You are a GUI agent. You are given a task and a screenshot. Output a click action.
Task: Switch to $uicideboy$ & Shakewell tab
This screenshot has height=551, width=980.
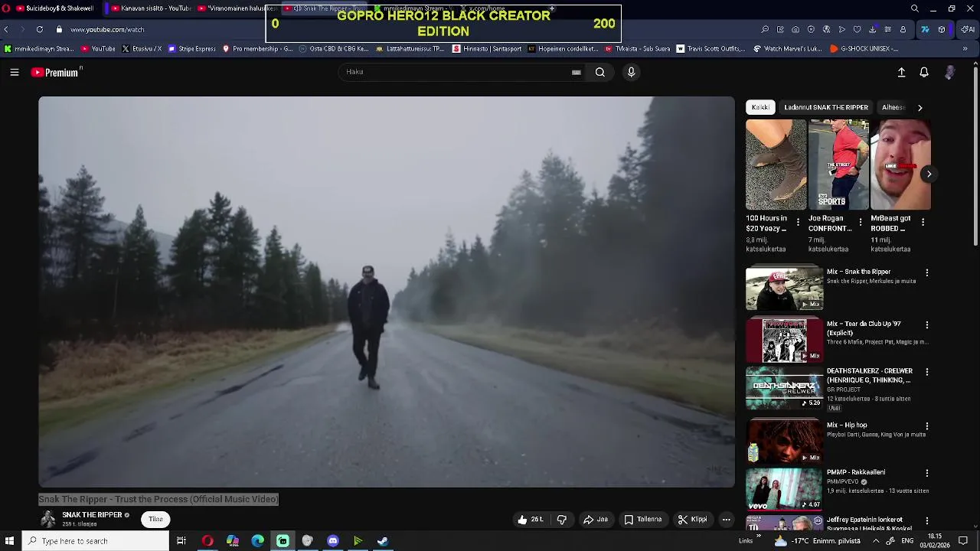[x=54, y=8]
